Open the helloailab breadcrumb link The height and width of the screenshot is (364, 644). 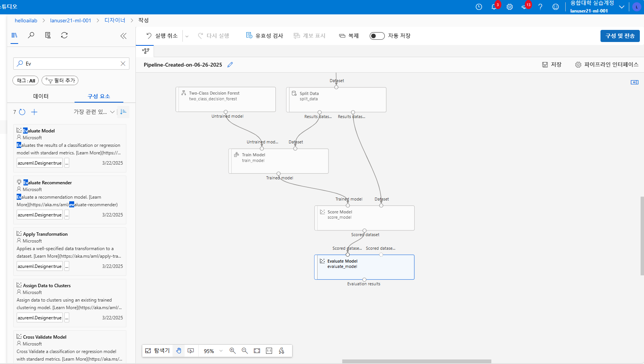pyautogui.click(x=26, y=20)
